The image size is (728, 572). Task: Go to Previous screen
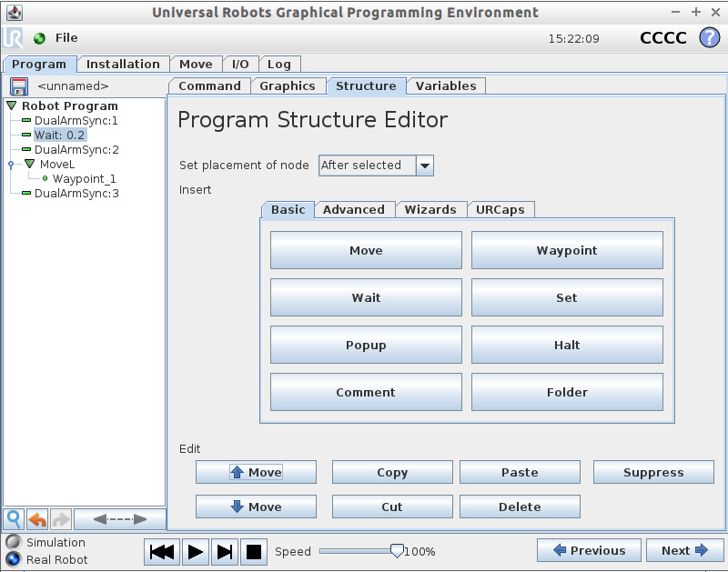click(x=589, y=550)
